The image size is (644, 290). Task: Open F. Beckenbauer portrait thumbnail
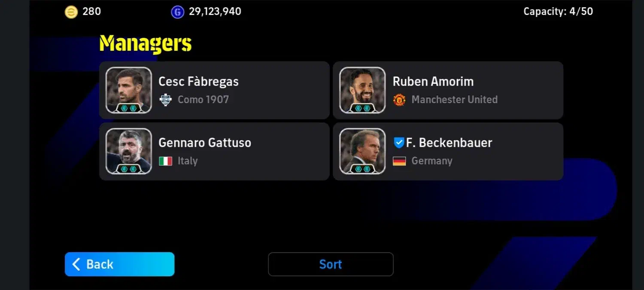click(x=362, y=151)
